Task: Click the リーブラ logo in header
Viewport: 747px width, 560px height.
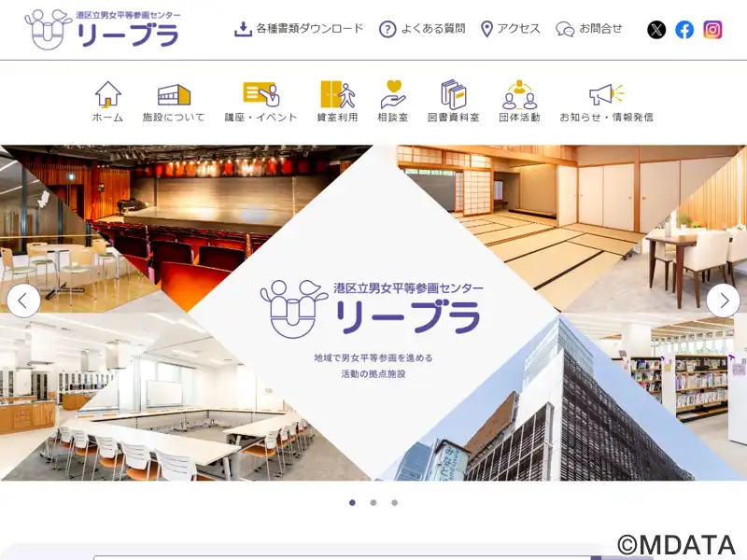Action: click(x=103, y=30)
